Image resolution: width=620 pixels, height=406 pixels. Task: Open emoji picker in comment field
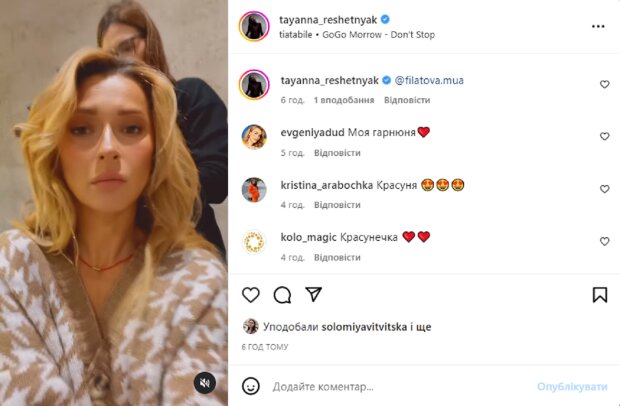click(251, 386)
